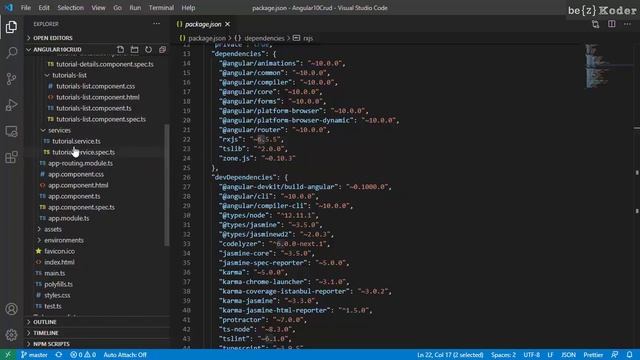Click the remote window indicator
The image size is (640, 360).
tap(8, 355)
